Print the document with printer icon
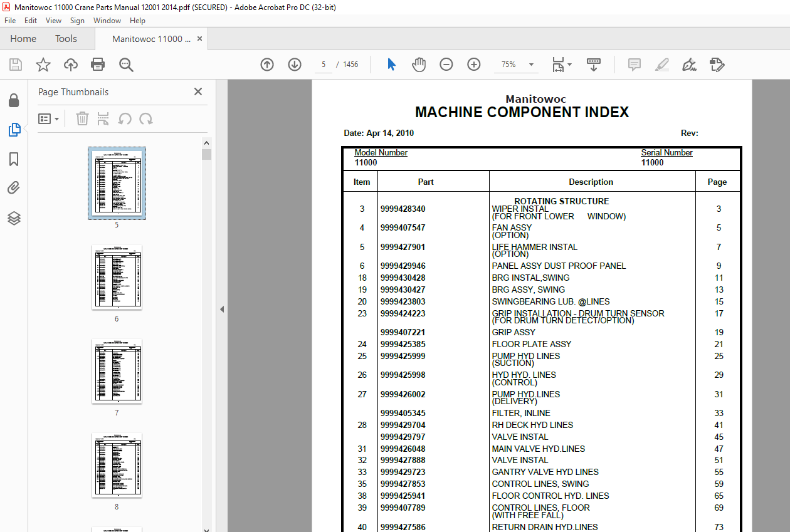Viewport: 790px width, 532px height. pos(98,65)
